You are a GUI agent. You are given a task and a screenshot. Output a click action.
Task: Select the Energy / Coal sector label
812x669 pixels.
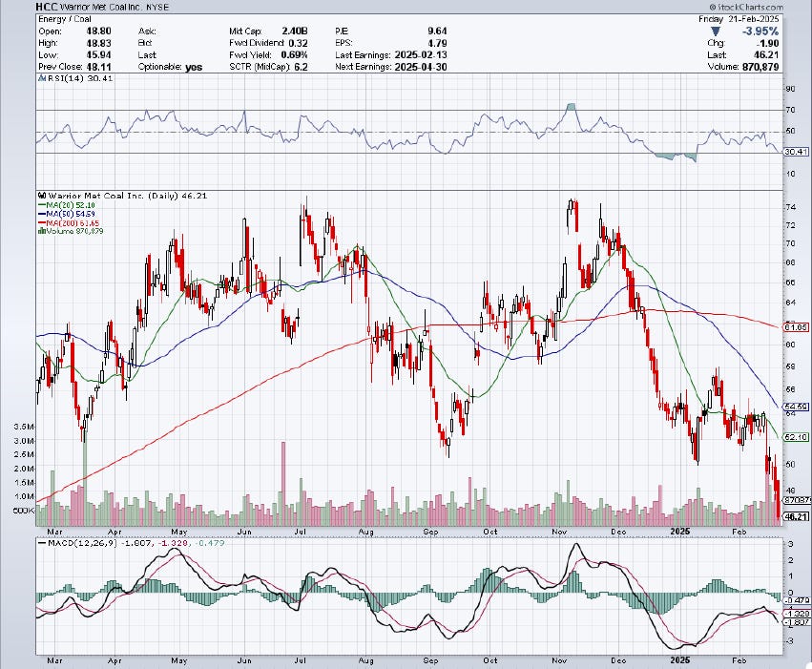(x=65, y=19)
